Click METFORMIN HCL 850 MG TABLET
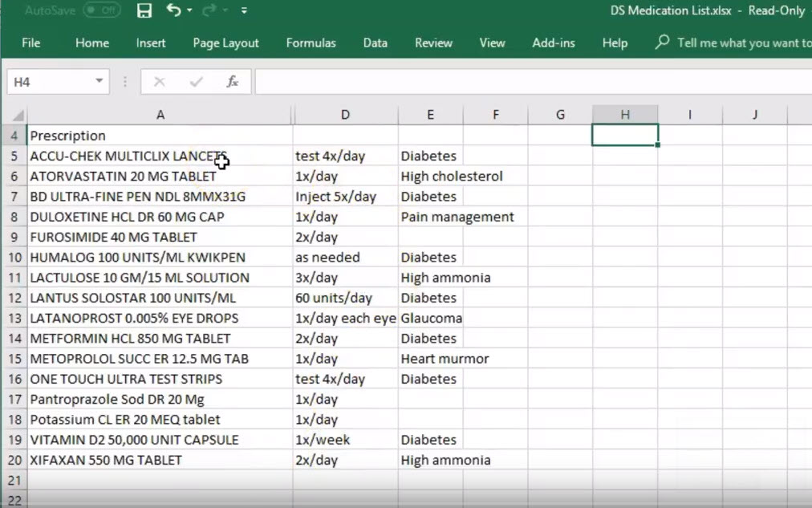 pyautogui.click(x=160, y=338)
